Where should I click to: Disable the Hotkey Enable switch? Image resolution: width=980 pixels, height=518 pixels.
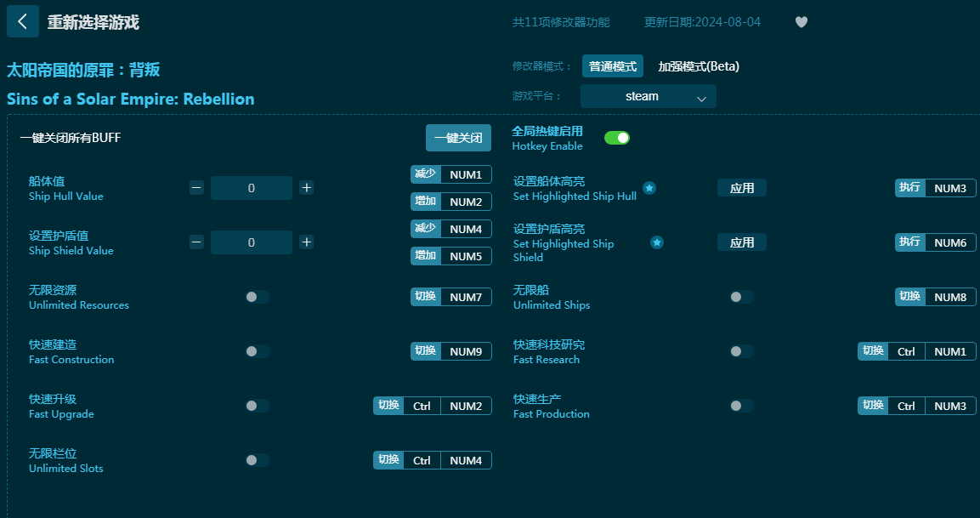(x=617, y=138)
